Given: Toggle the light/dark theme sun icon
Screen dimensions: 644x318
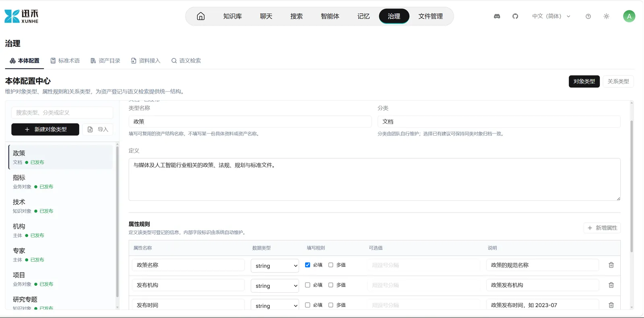Looking at the screenshot, I should click(x=606, y=16).
